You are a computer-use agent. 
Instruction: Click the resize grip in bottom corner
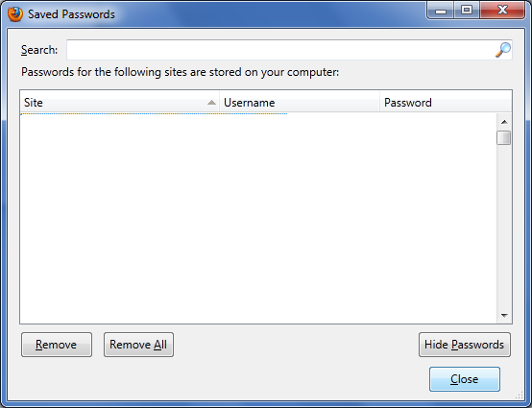point(520,395)
